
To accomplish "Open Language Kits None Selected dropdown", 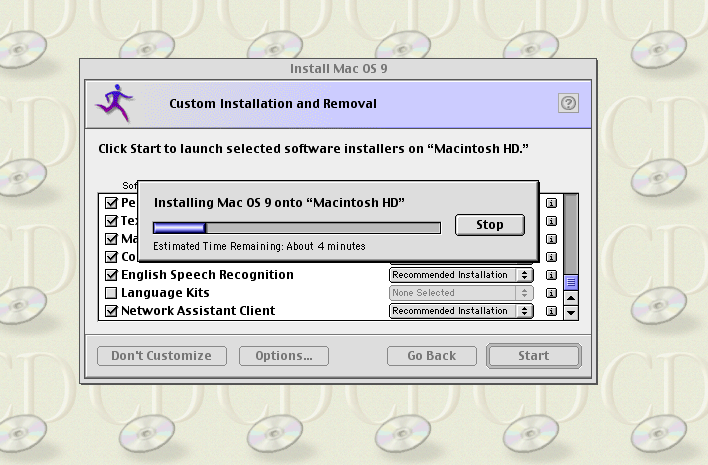I will click(x=460, y=293).
